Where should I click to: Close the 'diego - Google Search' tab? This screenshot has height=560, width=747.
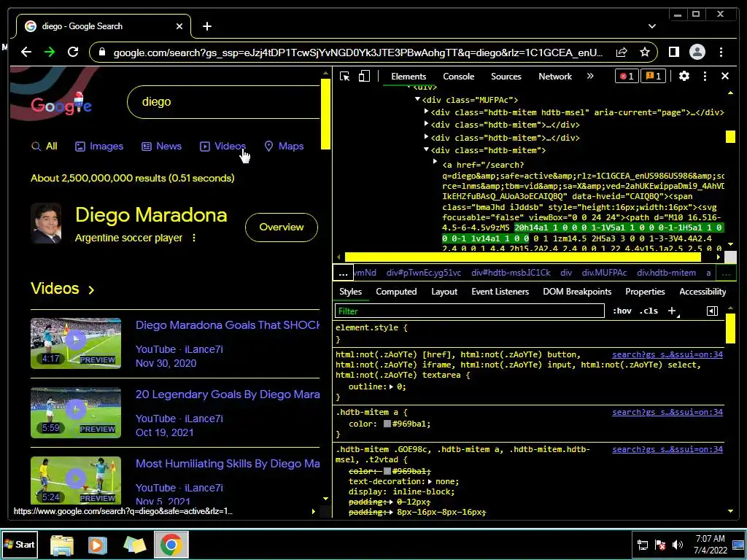[x=179, y=26]
